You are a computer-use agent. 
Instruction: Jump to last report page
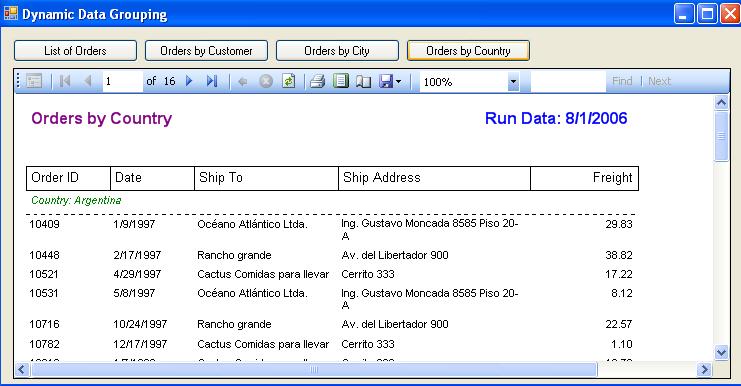click(212, 81)
